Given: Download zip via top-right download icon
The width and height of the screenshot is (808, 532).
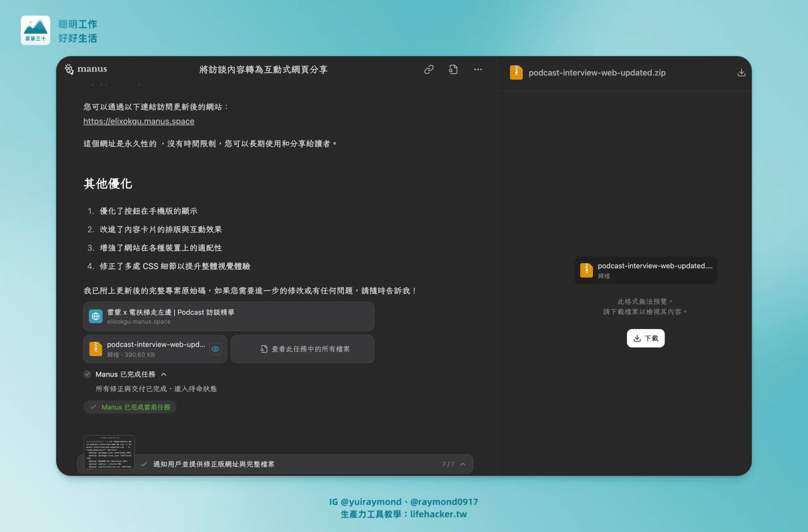Looking at the screenshot, I should [741, 73].
